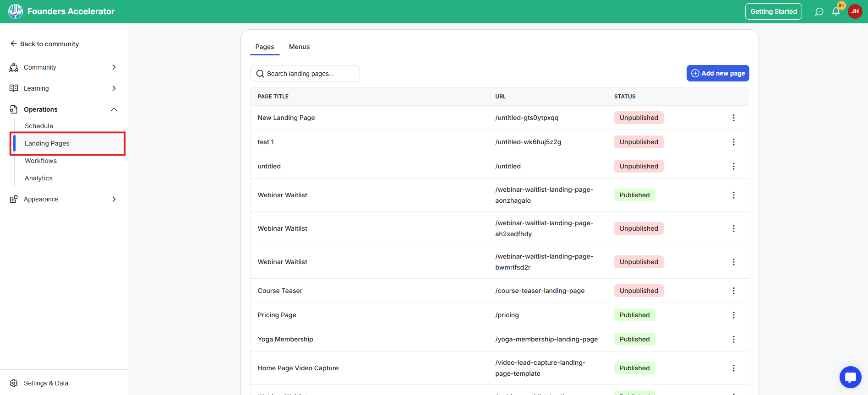Click the Add new page button

coord(717,73)
